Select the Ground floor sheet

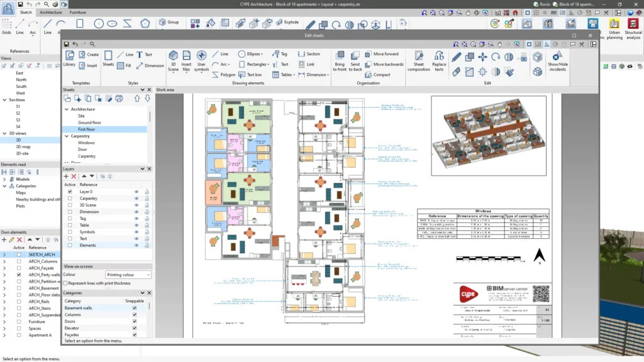(x=89, y=123)
